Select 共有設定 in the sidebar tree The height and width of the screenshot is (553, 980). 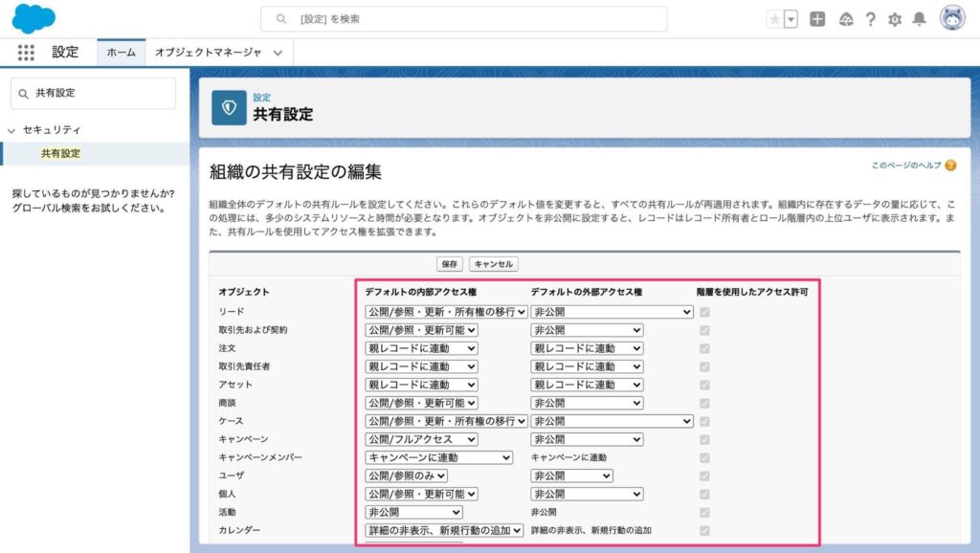(x=60, y=153)
